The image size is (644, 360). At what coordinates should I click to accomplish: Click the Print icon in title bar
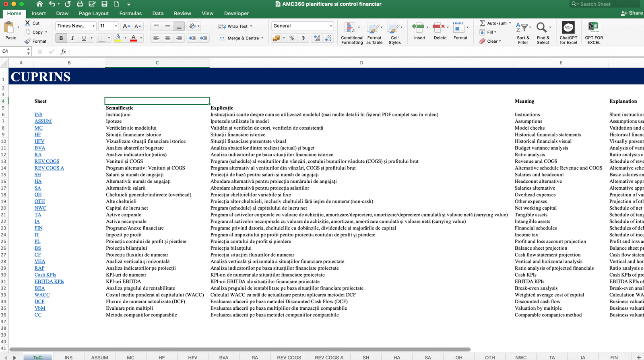(x=80, y=4)
